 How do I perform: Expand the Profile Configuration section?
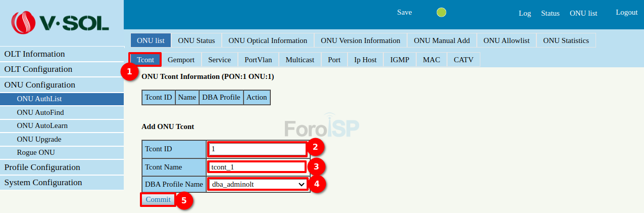(42, 167)
